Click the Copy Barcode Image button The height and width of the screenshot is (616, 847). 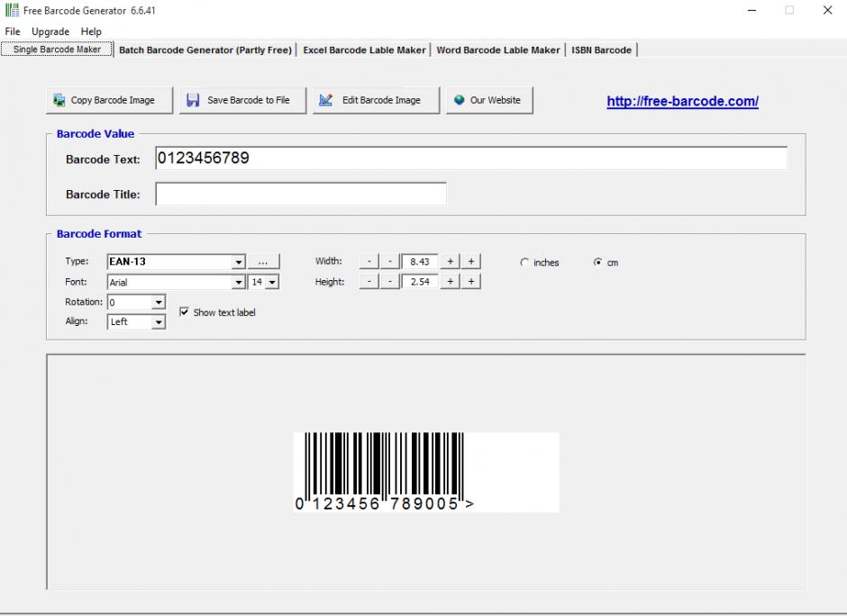[x=110, y=101]
